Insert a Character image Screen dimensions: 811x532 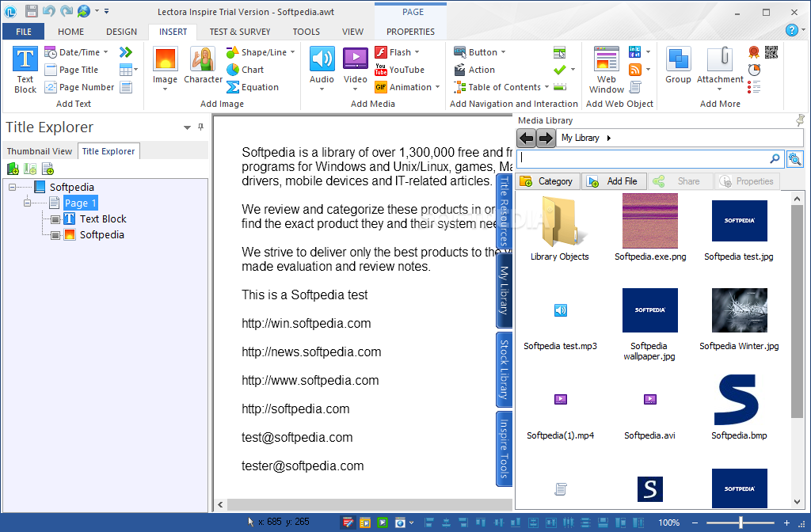click(203, 65)
